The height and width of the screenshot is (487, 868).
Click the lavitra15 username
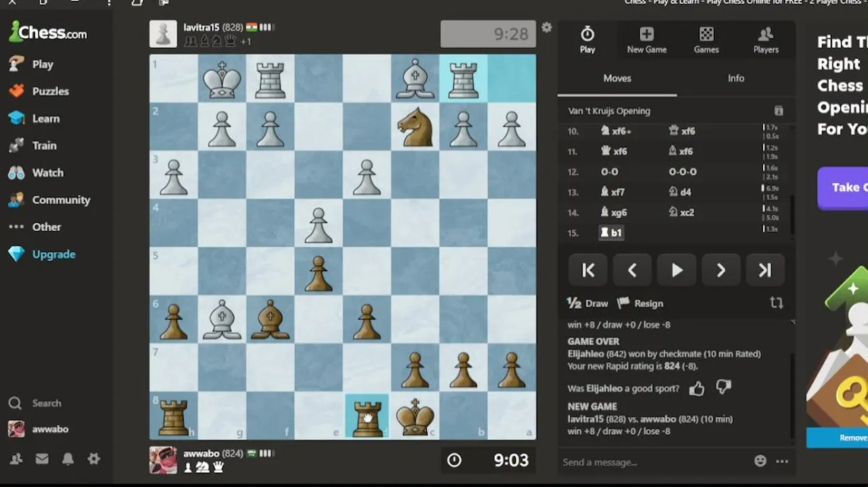(201, 27)
